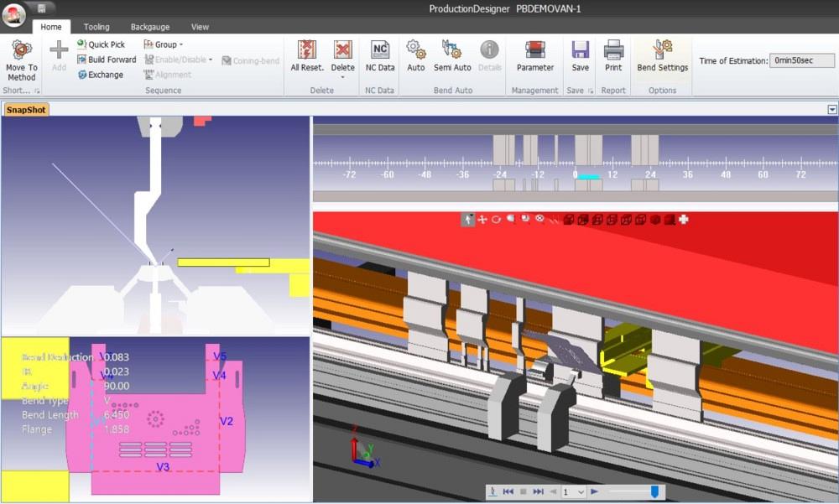
Task: Click the Build Forward icon
Action: [x=107, y=59]
